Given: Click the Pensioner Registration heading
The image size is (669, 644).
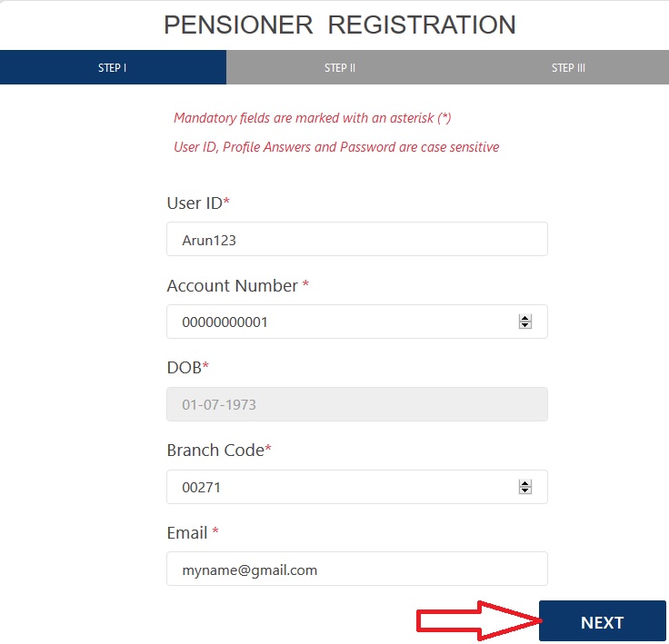Looking at the screenshot, I should click(x=339, y=25).
